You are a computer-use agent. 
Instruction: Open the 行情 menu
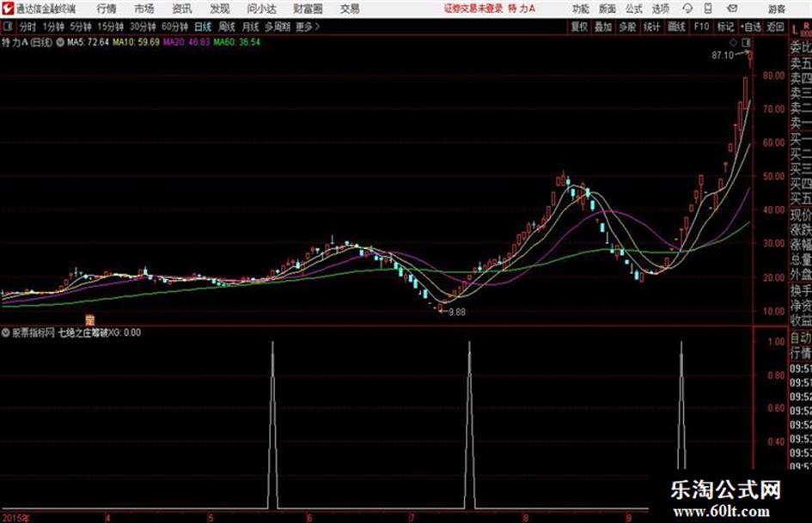pyautogui.click(x=107, y=9)
